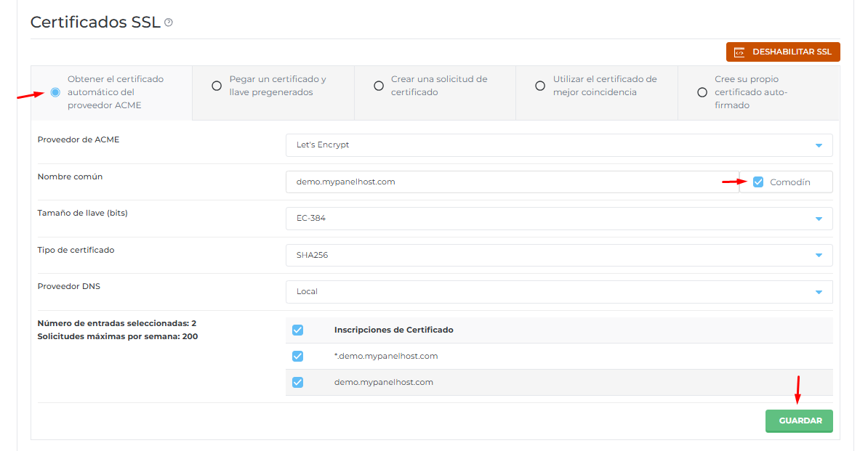
Task: Choose 'Cree su propio certificado auto-firmado'
Action: click(x=702, y=92)
